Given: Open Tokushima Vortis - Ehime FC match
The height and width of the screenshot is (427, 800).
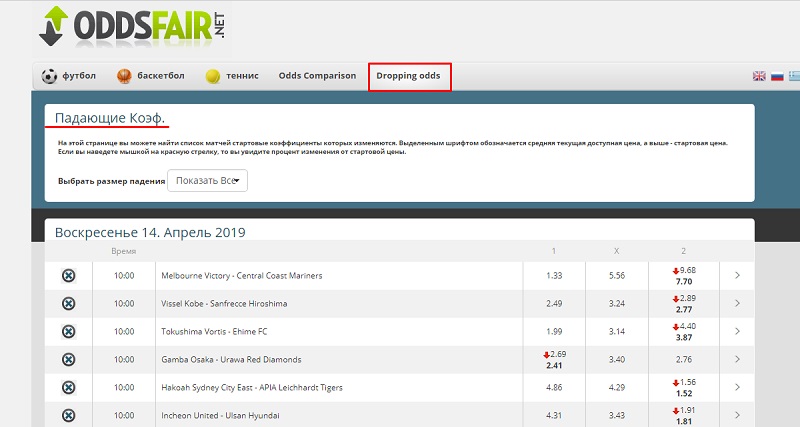Looking at the screenshot, I should (x=214, y=332).
